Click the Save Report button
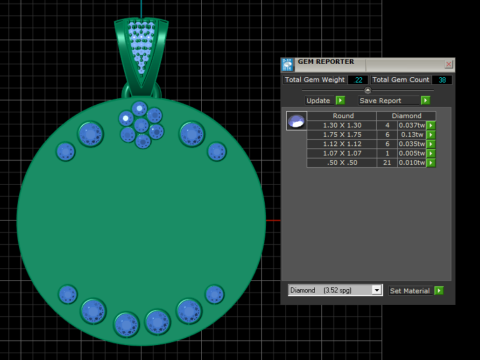The height and width of the screenshot is (360, 480). point(388,101)
